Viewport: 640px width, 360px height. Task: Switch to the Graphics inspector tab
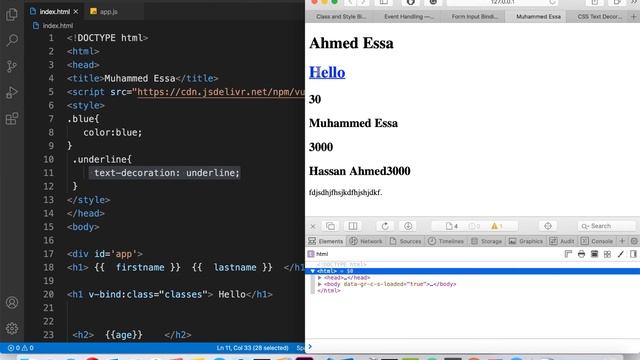pyautogui.click(x=526, y=241)
